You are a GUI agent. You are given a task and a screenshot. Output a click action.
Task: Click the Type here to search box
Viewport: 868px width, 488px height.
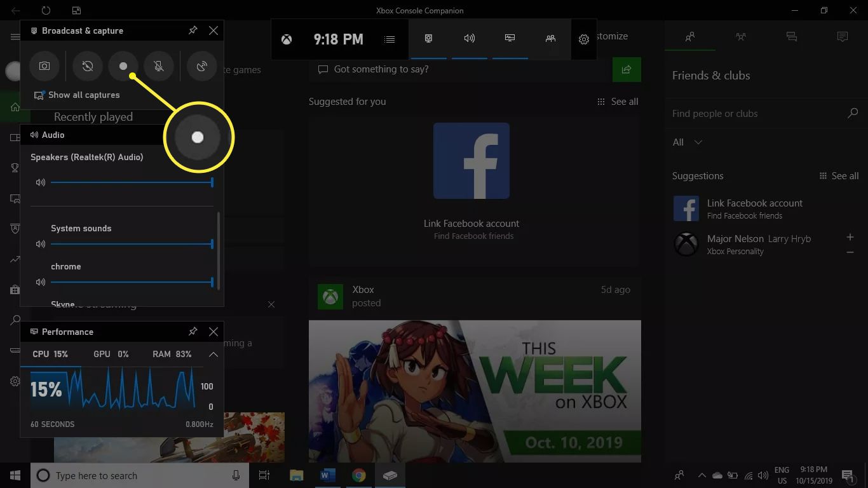tap(139, 475)
